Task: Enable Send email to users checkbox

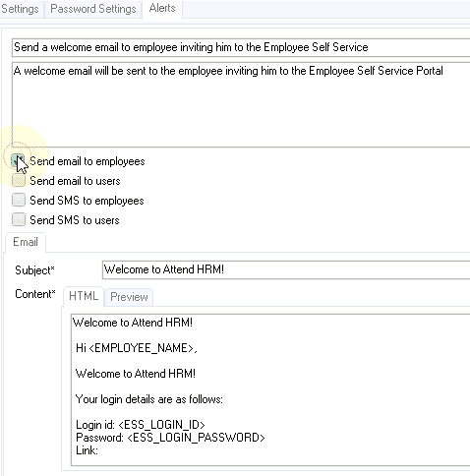Action: point(19,181)
